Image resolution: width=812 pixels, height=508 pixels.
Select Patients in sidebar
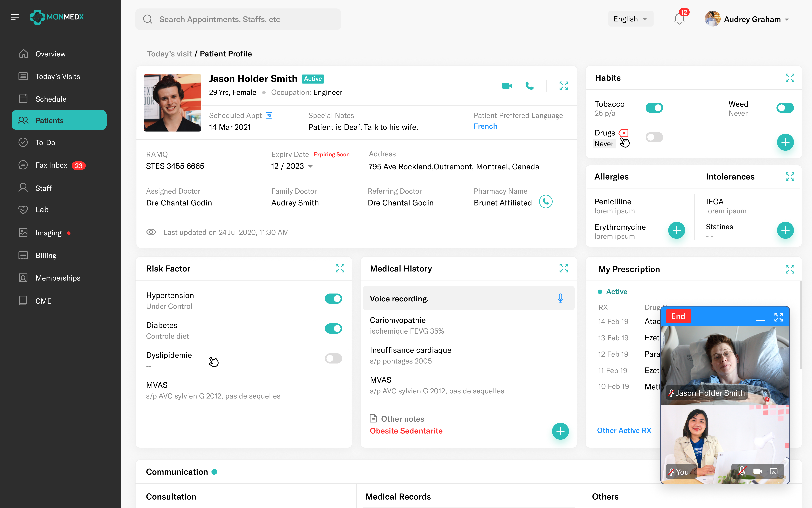click(59, 120)
